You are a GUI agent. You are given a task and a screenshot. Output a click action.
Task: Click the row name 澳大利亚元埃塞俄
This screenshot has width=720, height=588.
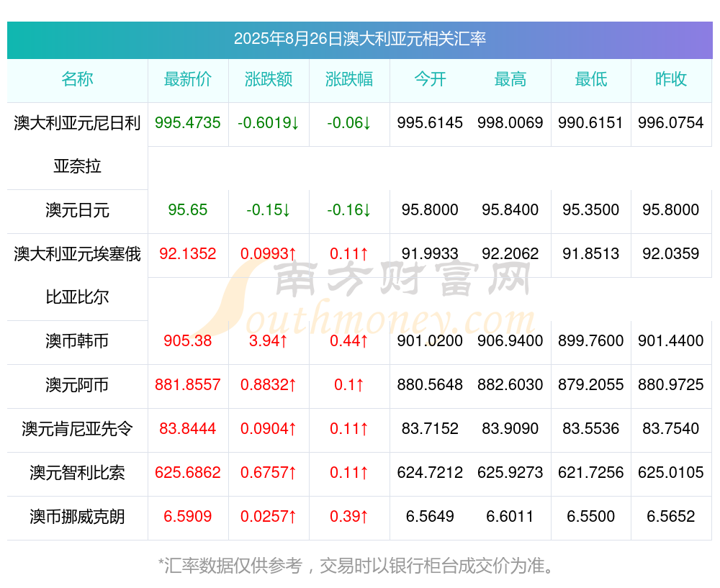point(77,254)
